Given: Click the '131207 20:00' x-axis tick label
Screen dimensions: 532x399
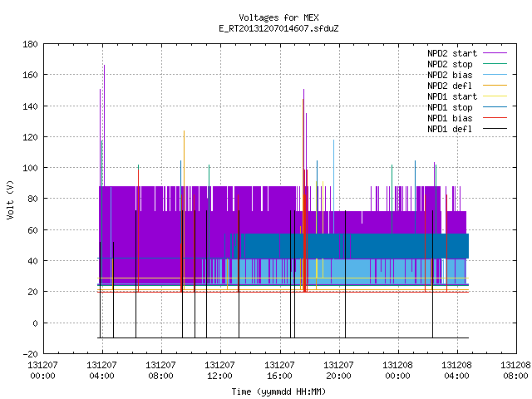Looking at the screenshot, I should (x=338, y=371).
